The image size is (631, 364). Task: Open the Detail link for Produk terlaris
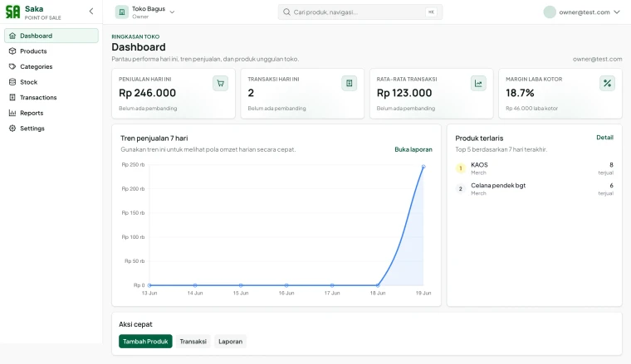point(604,138)
